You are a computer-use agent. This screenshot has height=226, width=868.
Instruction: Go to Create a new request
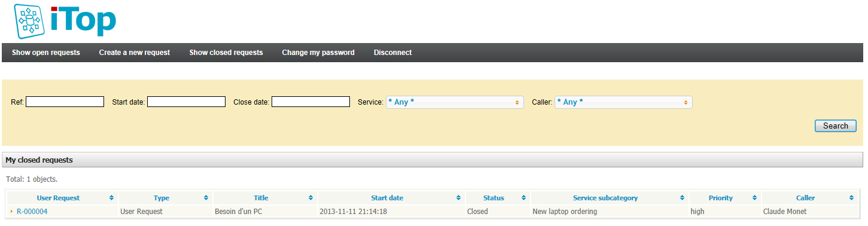(x=135, y=53)
